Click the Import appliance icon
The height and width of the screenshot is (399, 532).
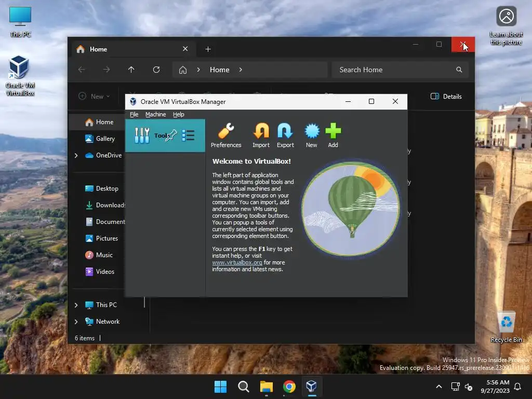coord(261,136)
